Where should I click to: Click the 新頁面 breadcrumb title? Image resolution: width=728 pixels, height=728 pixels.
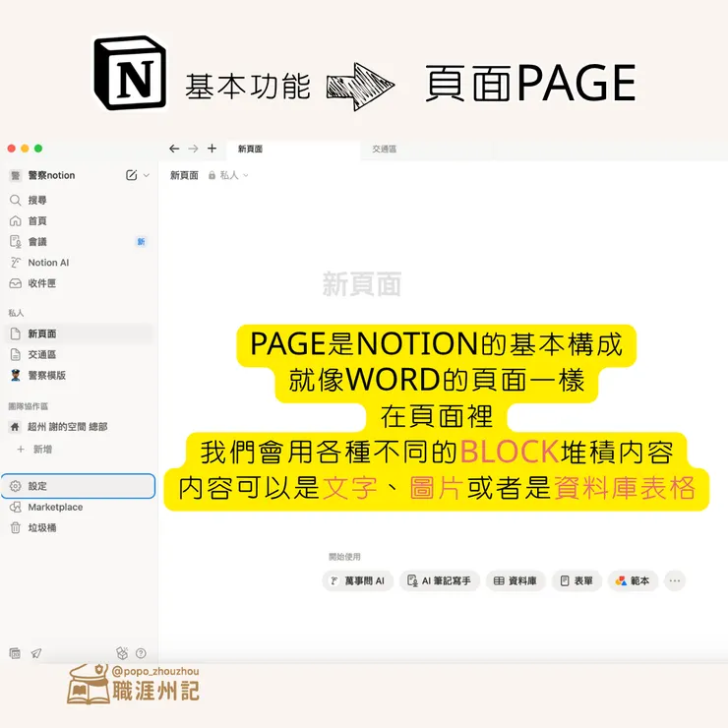pos(184,175)
